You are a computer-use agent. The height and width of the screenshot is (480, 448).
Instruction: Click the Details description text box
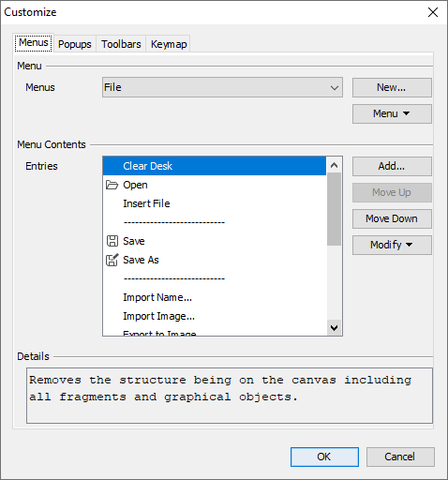(x=230, y=396)
